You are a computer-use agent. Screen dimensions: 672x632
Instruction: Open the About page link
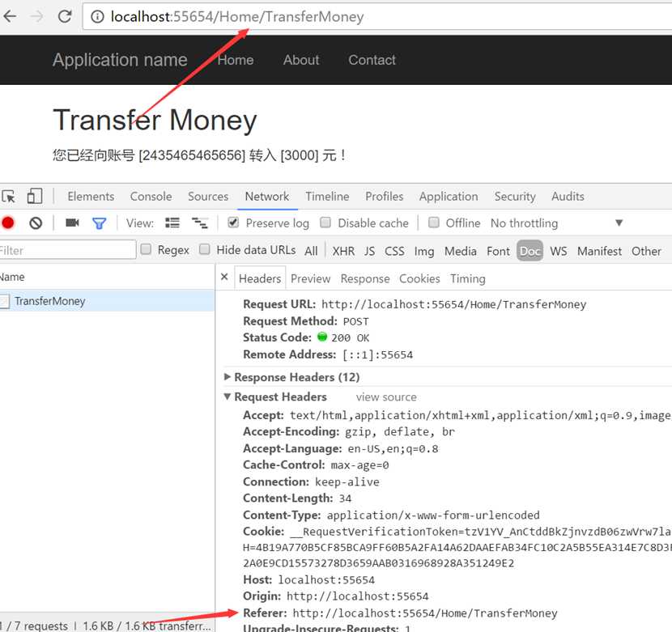301,60
